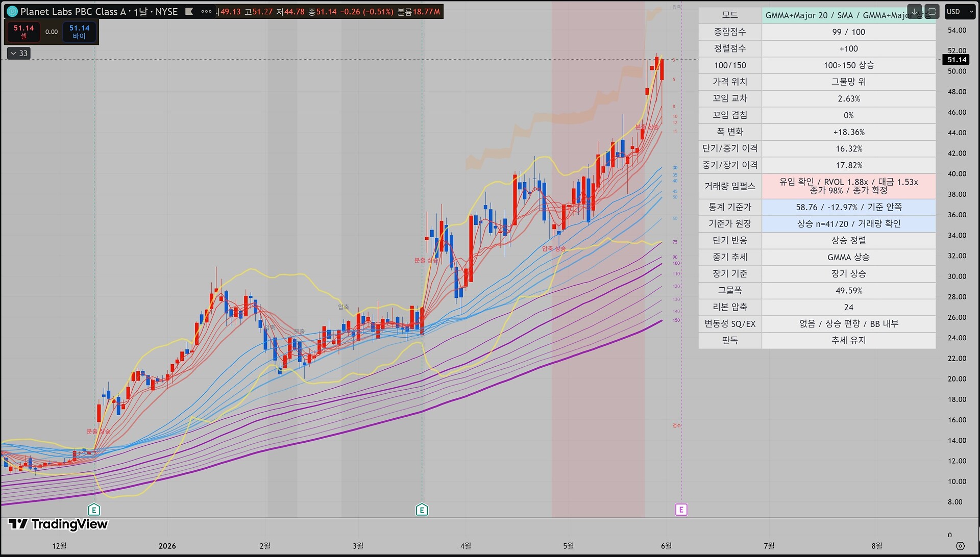Click the maximize pane icon near USD

pos(932,11)
